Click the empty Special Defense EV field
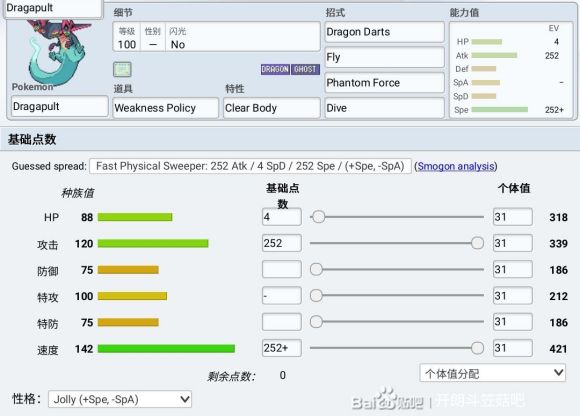Screen dimensions: 580x416 281,322
